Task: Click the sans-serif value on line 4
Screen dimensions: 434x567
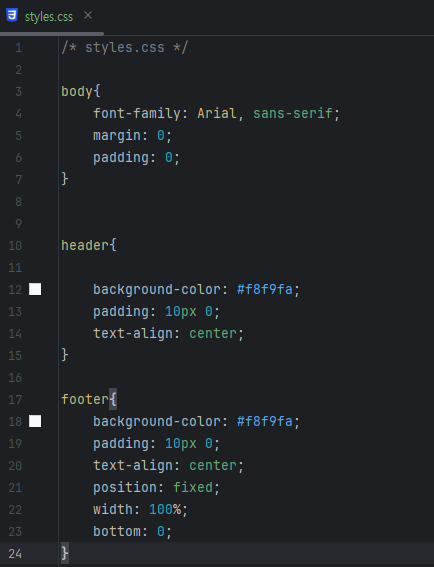Action: (293, 114)
